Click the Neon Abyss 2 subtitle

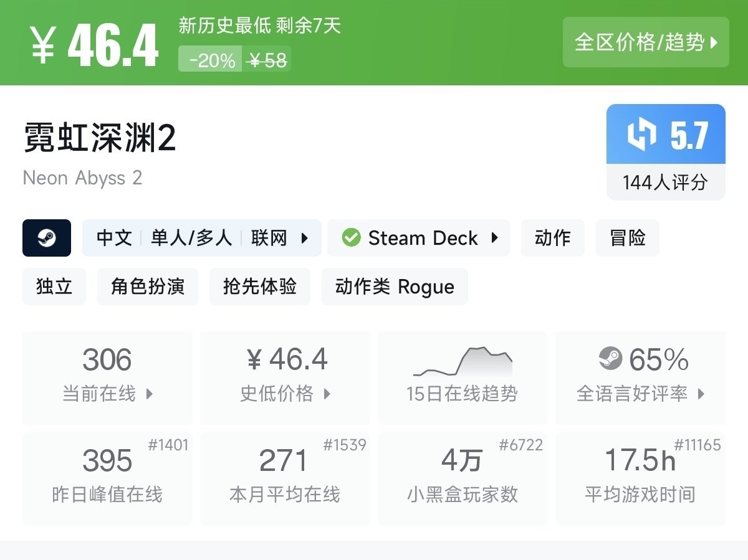pos(83,178)
